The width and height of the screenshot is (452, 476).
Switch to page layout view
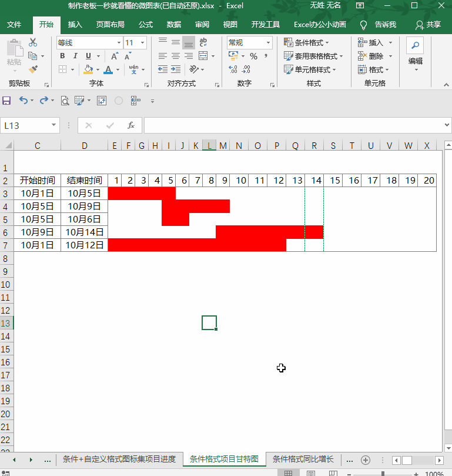point(310,473)
